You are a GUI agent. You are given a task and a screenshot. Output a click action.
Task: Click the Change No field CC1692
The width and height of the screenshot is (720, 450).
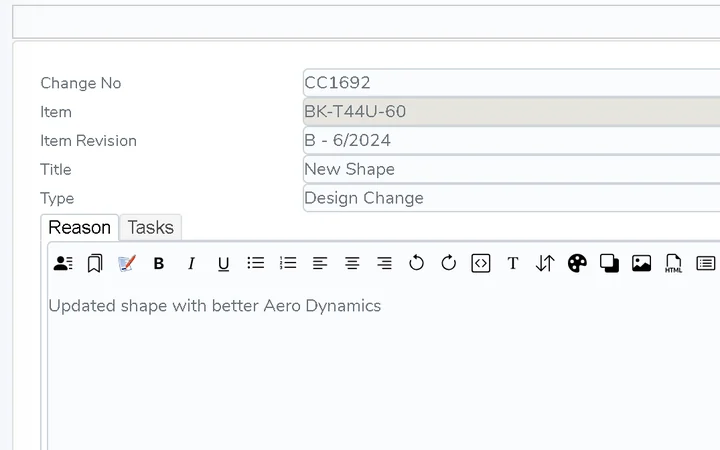(512, 83)
